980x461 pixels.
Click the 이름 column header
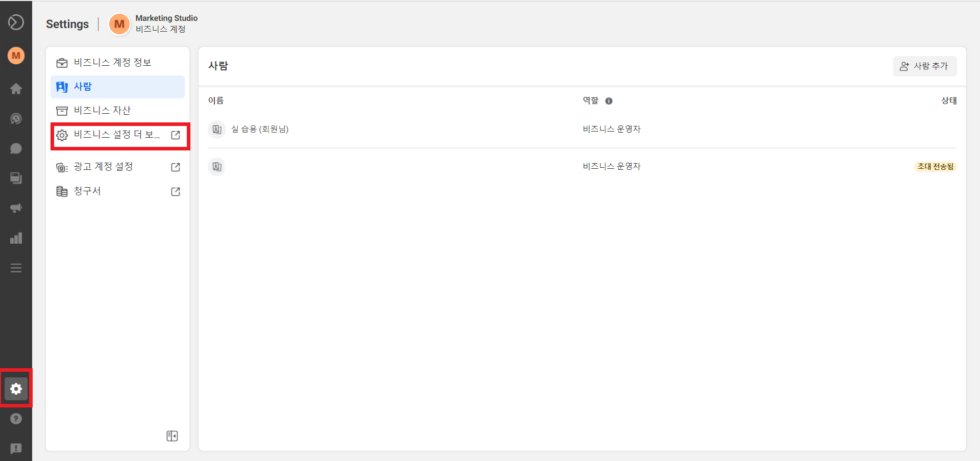point(216,100)
